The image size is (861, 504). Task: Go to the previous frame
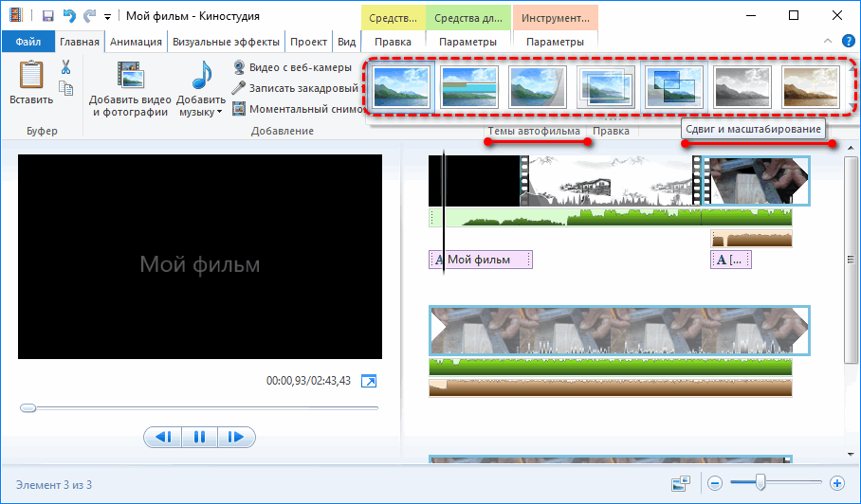pos(162,437)
